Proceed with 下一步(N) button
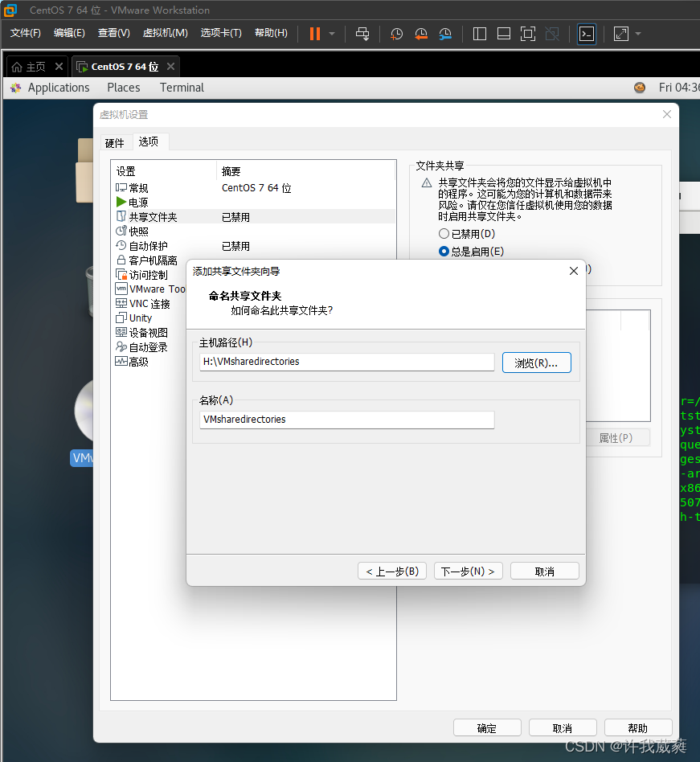 (x=469, y=571)
